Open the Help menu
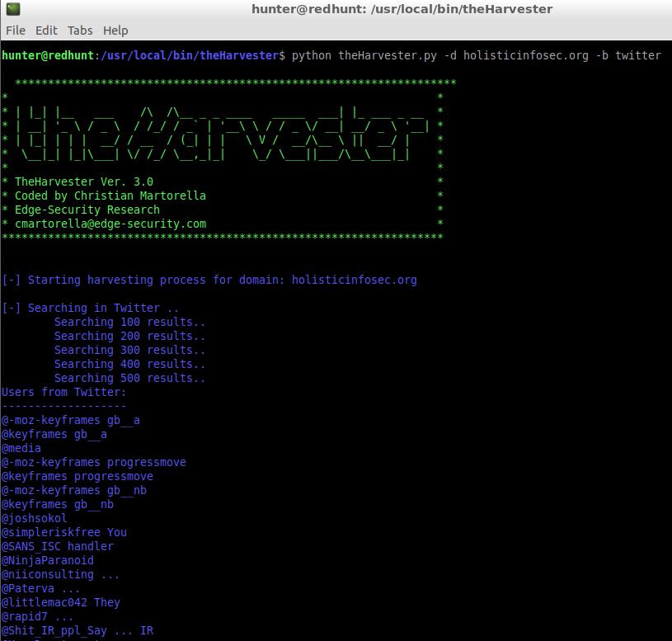The width and height of the screenshot is (672, 641). (x=115, y=31)
